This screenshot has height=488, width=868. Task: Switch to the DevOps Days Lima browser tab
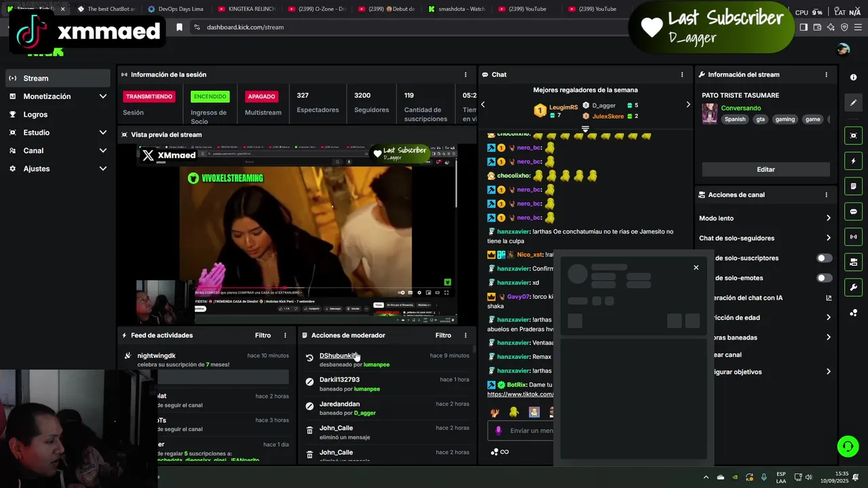175,9
